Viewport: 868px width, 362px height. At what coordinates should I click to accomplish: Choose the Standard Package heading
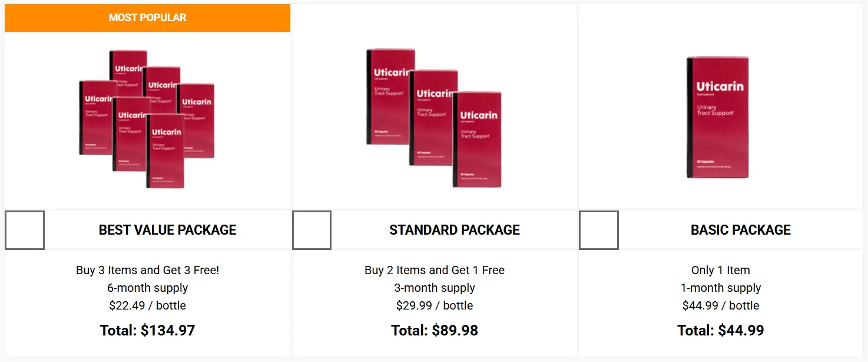click(x=454, y=230)
